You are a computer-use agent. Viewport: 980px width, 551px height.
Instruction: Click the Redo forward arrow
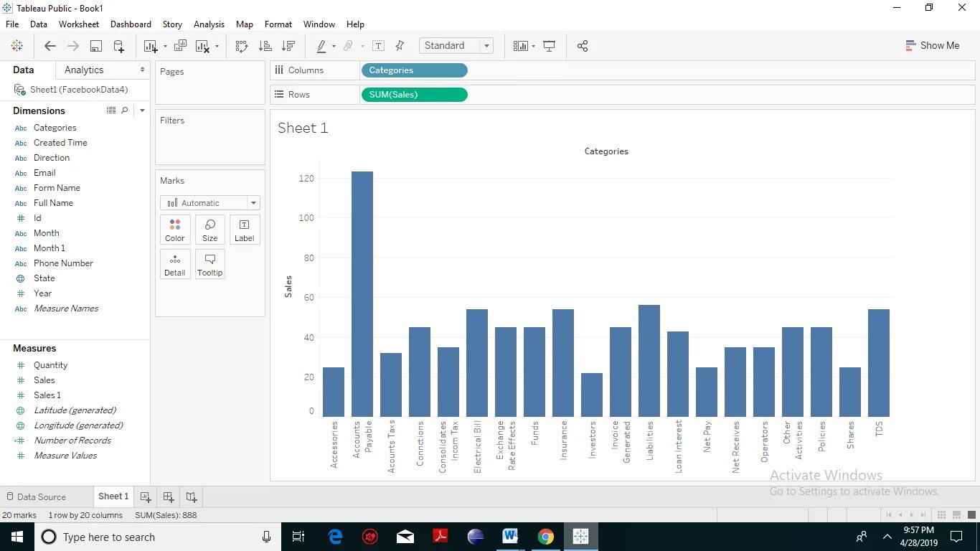[73, 46]
